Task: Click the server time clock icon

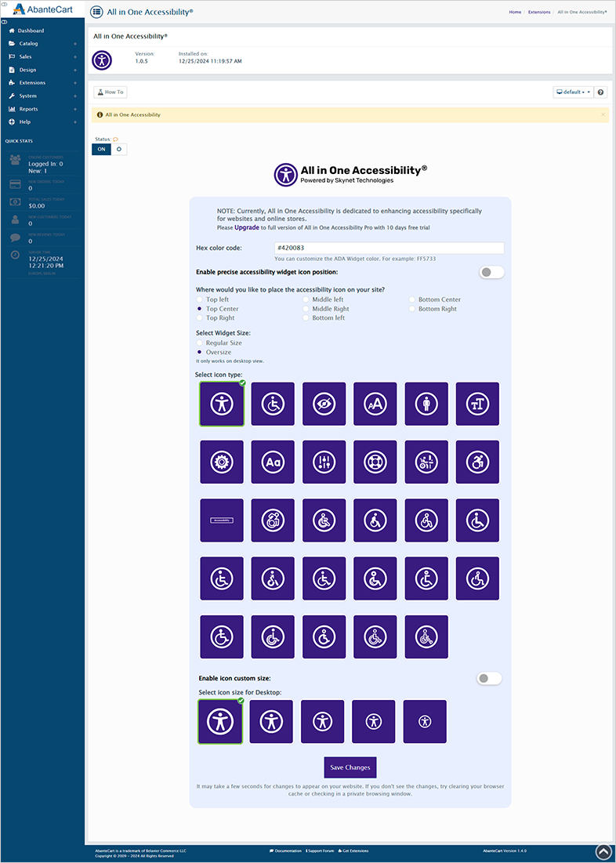Action: (x=16, y=255)
